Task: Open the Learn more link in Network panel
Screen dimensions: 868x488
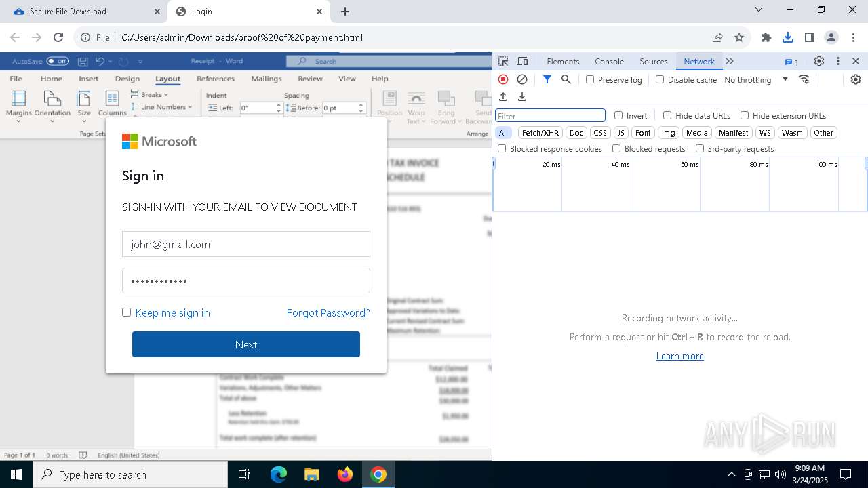Action: [680, 356]
